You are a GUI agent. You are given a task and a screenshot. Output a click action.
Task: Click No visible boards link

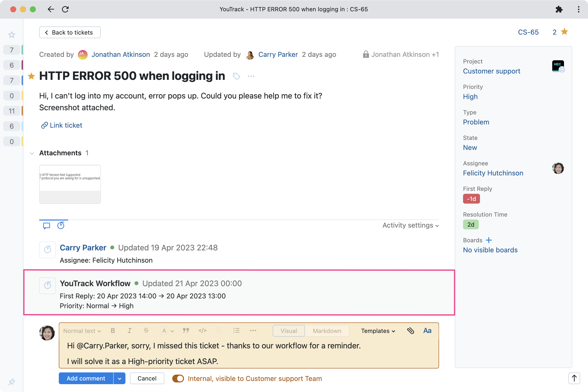(490, 250)
